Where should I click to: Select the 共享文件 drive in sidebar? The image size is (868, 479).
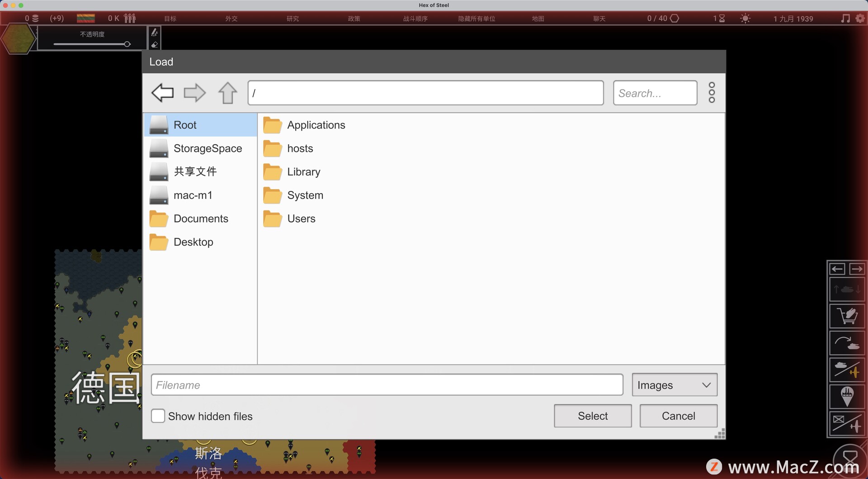[200, 171]
